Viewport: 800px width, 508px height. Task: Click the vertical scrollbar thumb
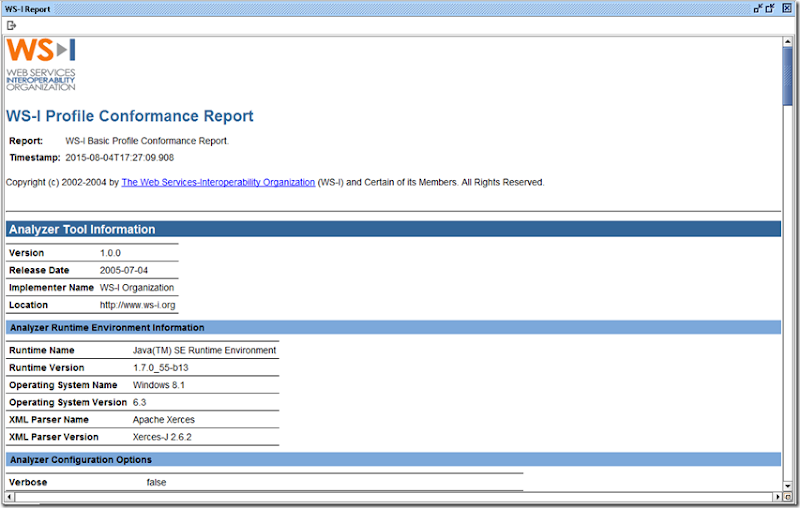pos(788,77)
